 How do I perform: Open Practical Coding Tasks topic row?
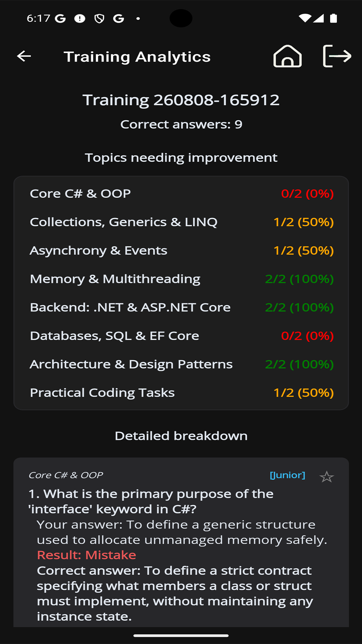(x=181, y=393)
